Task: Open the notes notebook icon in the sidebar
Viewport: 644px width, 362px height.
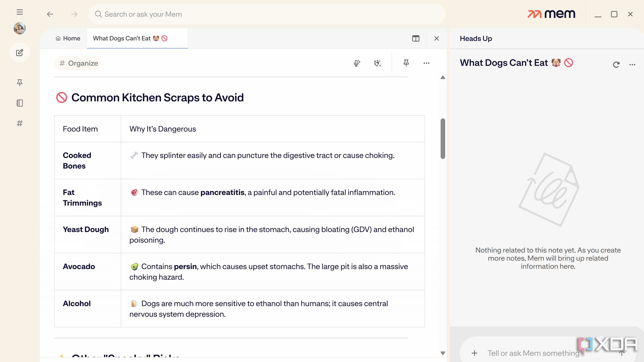Action: 20,103
